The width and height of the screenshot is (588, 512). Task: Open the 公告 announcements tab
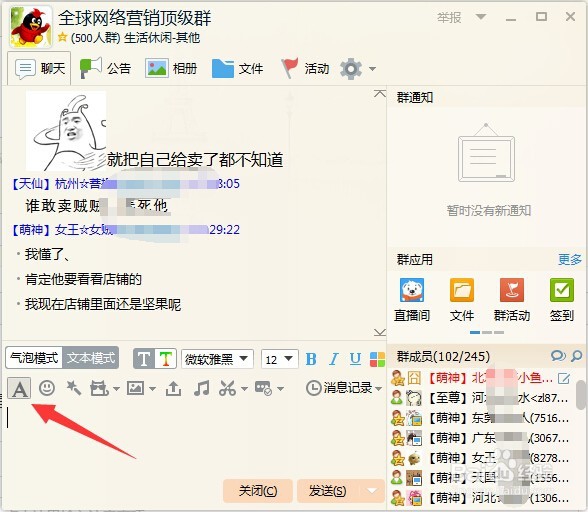105,68
